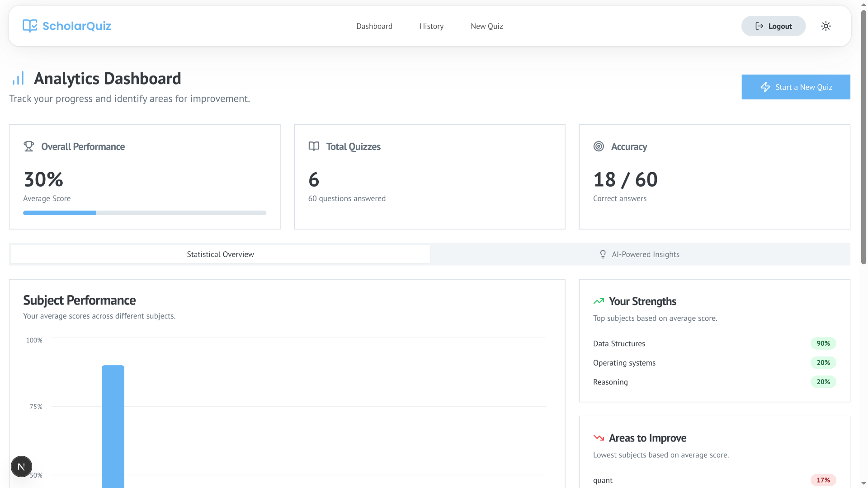Screen dimensions: 868x488
Task: Click the trophy icon in Overall Performance
Action: click(x=29, y=146)
